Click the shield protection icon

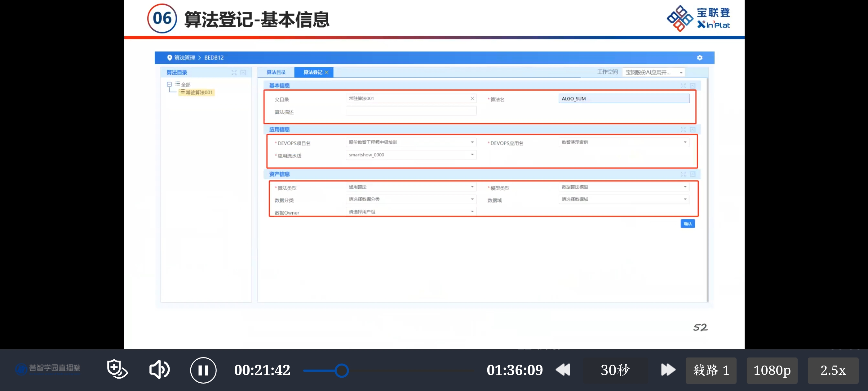coord(117,369)
